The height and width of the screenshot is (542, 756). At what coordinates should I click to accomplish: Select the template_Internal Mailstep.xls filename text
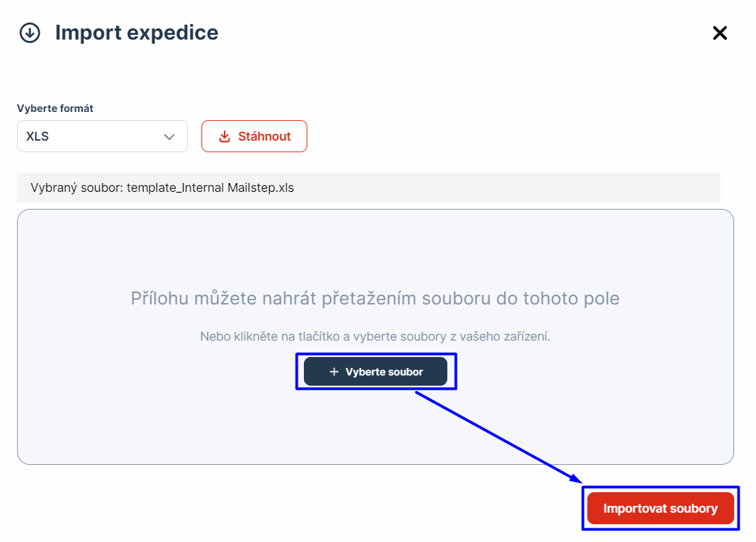210,187
